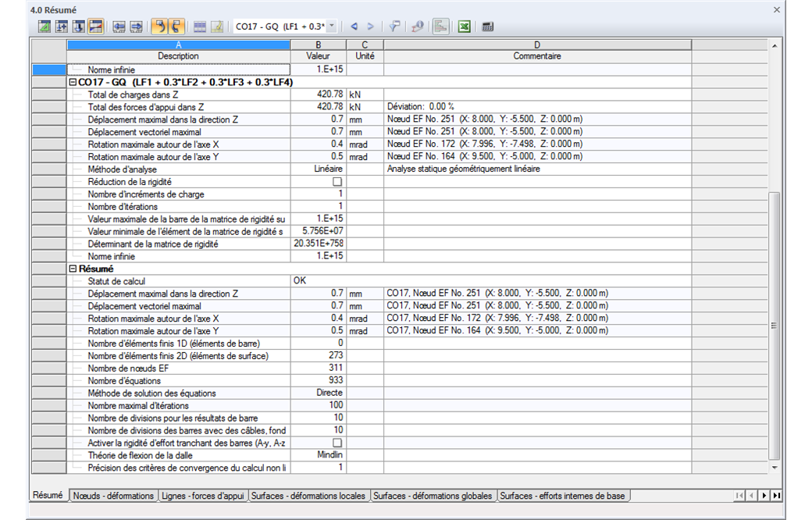This screenshot has width=812, height=520.
Task: Click the vertical scrollbar down arrow
Action: tap(775, 468)
